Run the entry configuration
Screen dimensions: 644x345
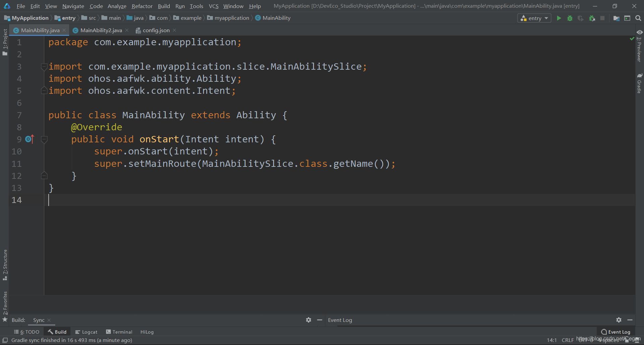click(x=559, y=18)
